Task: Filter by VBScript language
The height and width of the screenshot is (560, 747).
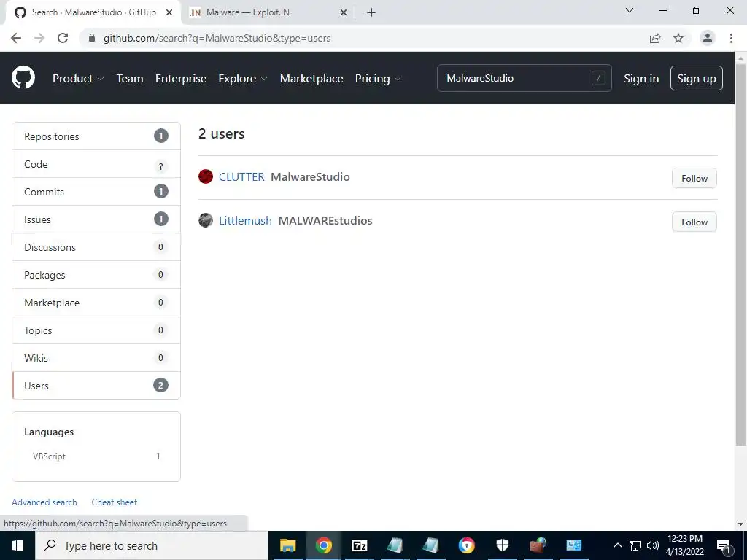Action: click(x=96, y=456)
